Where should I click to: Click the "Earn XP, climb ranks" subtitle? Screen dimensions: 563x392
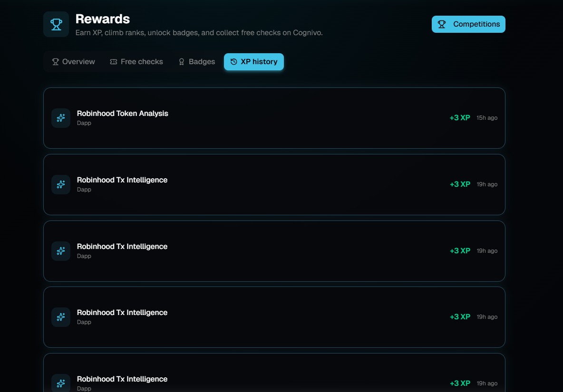(199, 33)
